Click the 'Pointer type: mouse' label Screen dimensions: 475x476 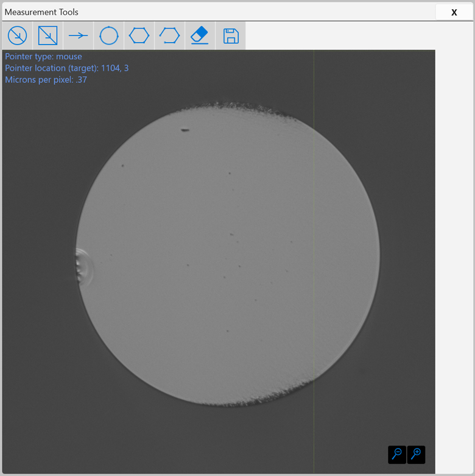point(43,57)
